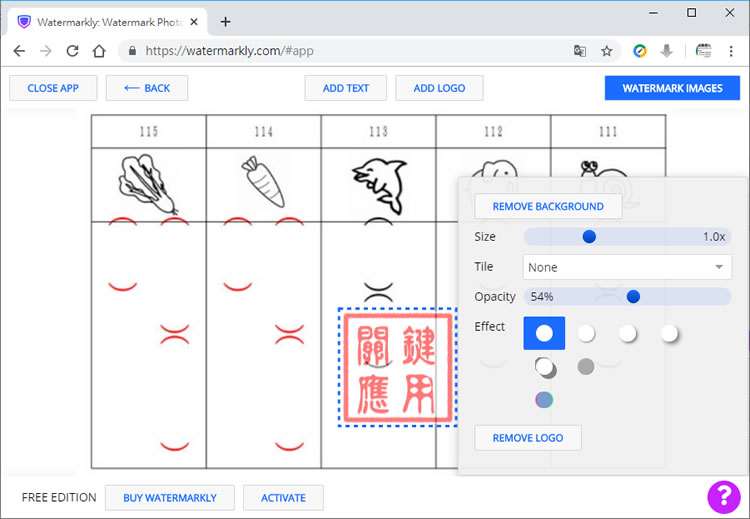Choose the second soft shadow effect circle
Screen dimensions: 750x519
click(586, 333)
